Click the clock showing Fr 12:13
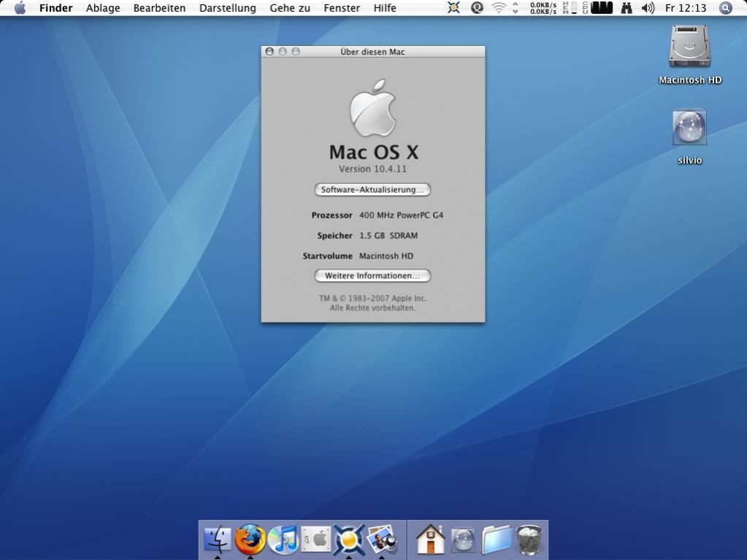The image size is (747, 560). click(686, 7)
